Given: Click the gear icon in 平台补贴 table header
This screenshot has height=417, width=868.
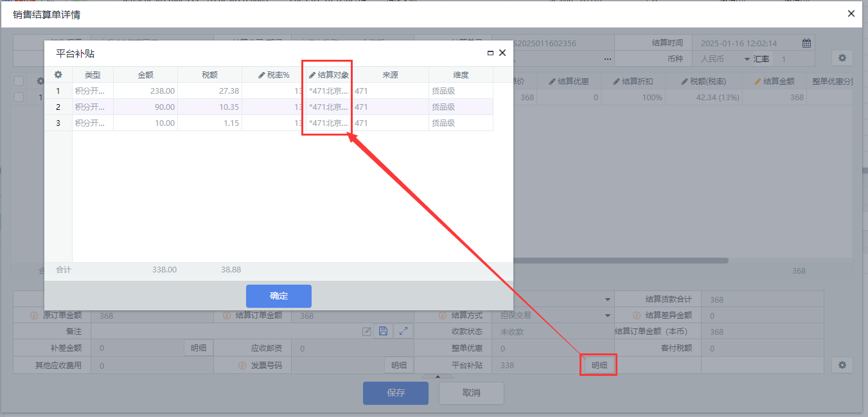Looking at the screenshot, I should [58, 75].
